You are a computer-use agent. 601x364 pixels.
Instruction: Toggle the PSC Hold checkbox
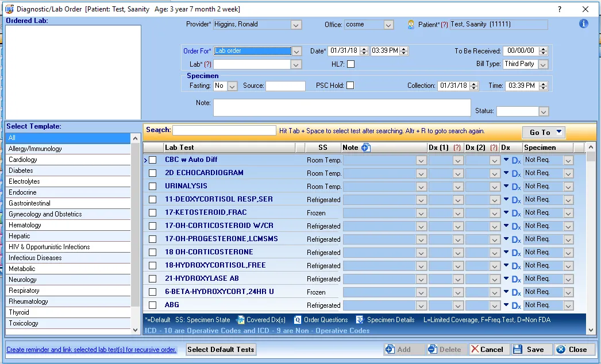350,86
